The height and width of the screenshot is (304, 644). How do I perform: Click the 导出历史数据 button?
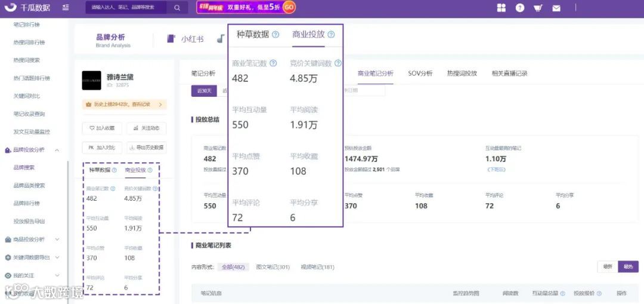pos(147,148)
